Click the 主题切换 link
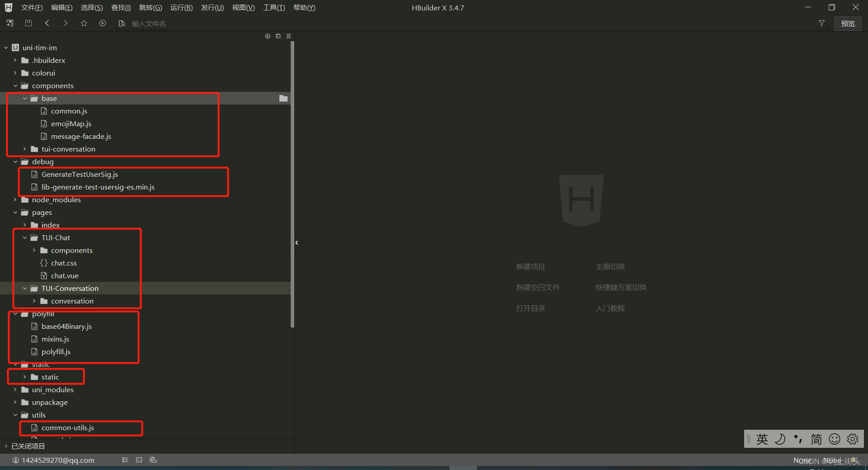Image resolution: width=868 pixels, height=470 pixels. (x=610, y=267)
